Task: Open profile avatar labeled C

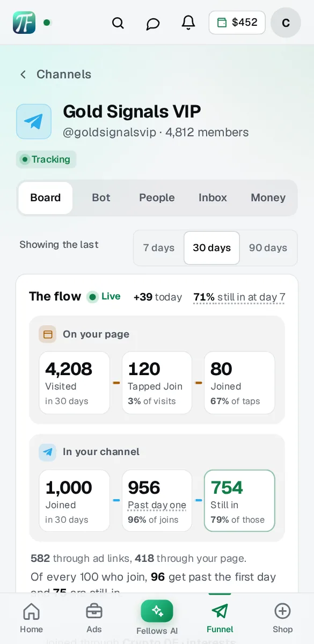Action: tap(286, 23)
